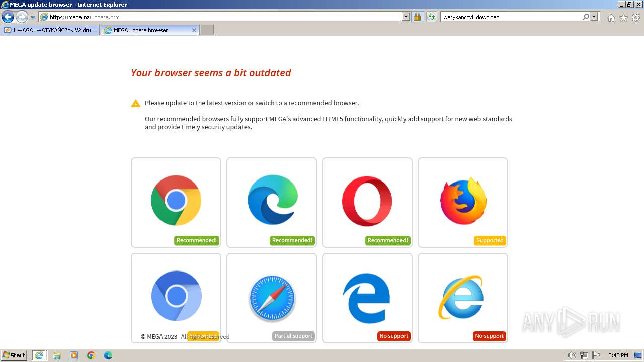Switch to the UWAGA! WATYKAŃCZYK V2 tab
Image resolution: width=644 pixels, height=362 pixels.
[x=50, y=30]
